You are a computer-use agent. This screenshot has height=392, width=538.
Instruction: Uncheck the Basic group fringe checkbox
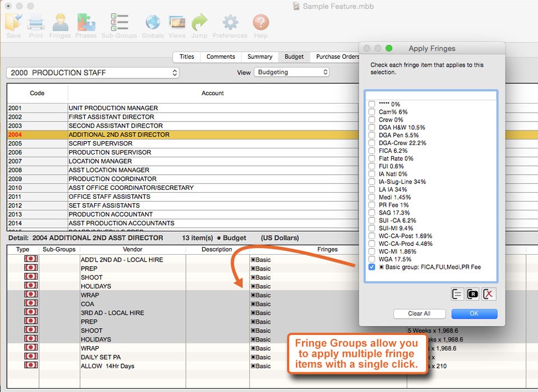point(372,267)
